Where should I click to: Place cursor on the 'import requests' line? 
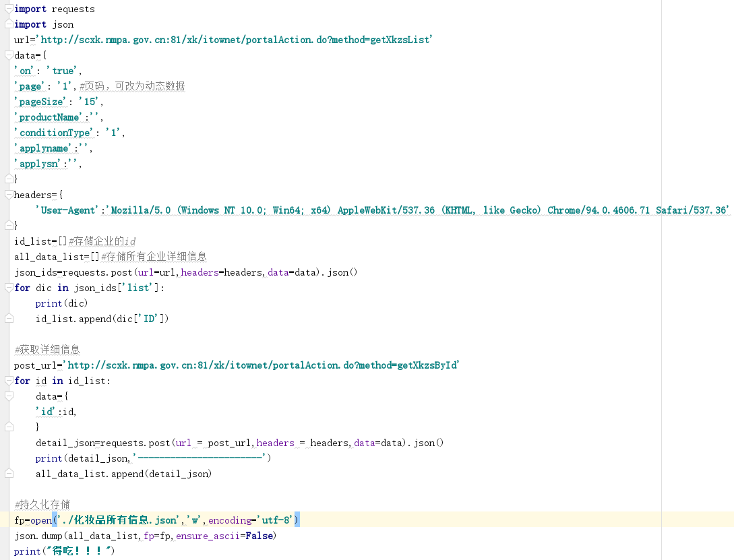[x=55, y=9]
